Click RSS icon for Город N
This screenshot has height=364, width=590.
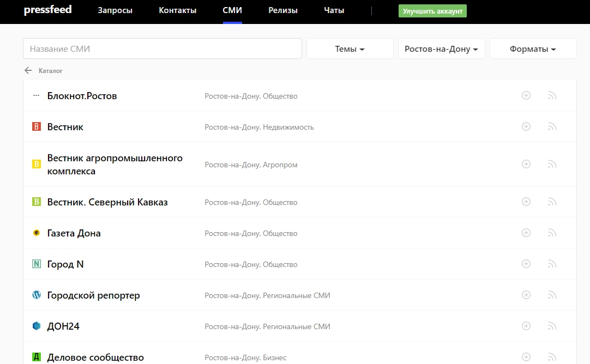pyautogui.click(x=552, y=264)
